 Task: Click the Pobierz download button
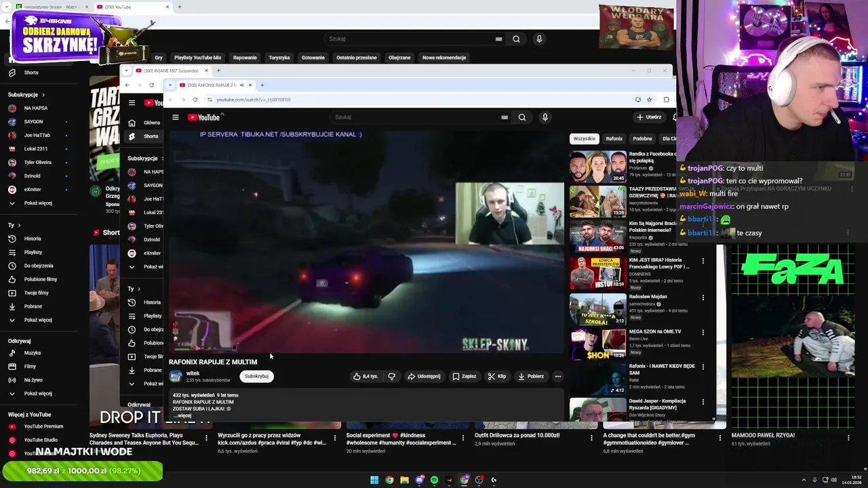530,376
